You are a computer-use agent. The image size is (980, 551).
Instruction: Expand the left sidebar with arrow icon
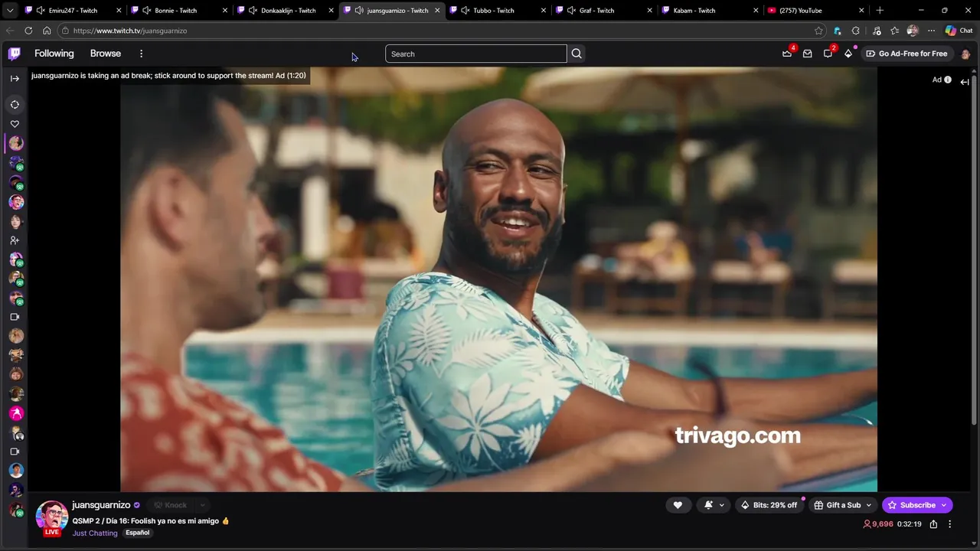pos(15,79)
